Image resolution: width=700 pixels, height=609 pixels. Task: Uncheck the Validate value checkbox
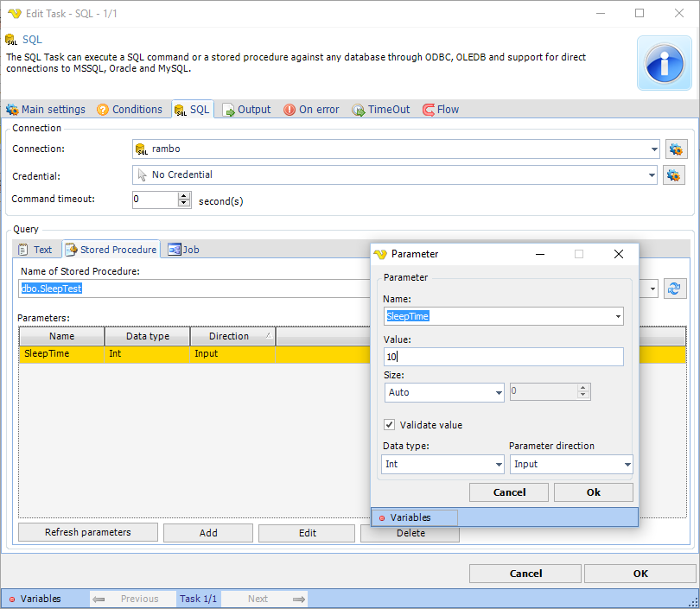(x=389, y=425)
